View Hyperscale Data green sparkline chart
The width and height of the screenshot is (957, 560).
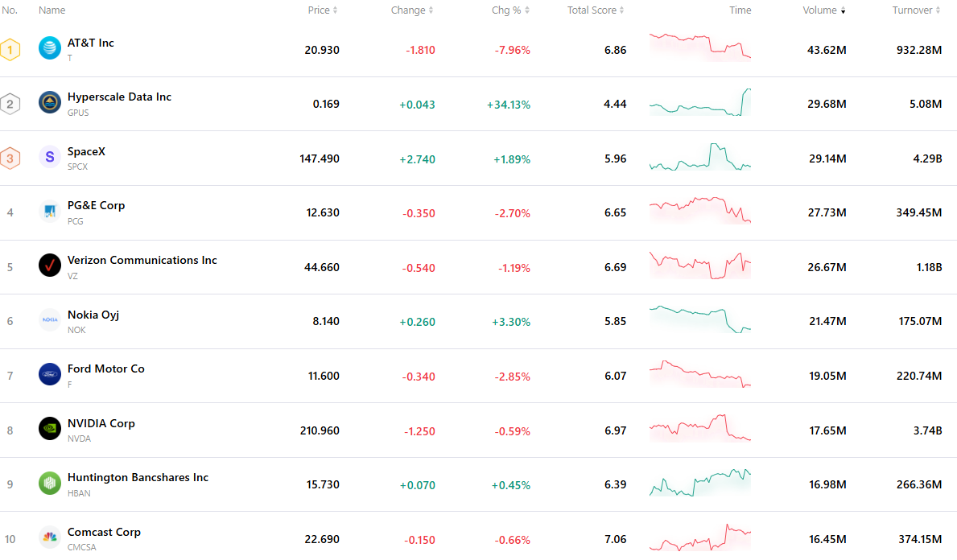700,102
